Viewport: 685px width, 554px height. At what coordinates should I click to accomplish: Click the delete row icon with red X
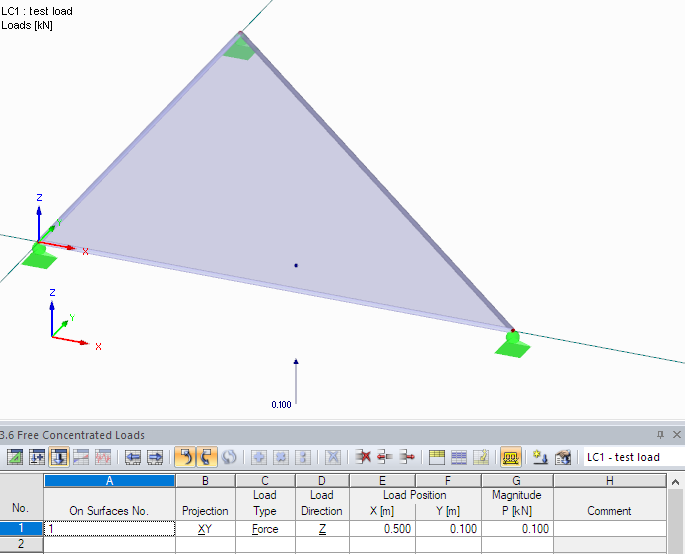tap(363, 457)
